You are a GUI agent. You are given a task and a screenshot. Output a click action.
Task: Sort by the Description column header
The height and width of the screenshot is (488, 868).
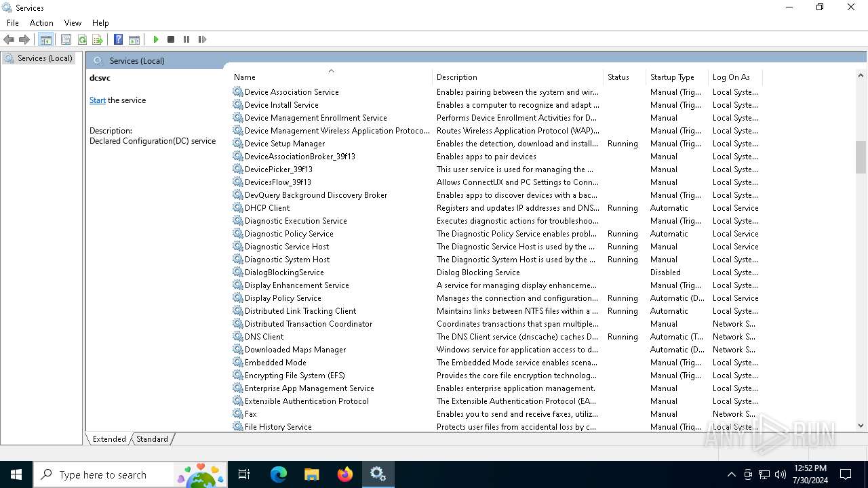pos(517,77)
